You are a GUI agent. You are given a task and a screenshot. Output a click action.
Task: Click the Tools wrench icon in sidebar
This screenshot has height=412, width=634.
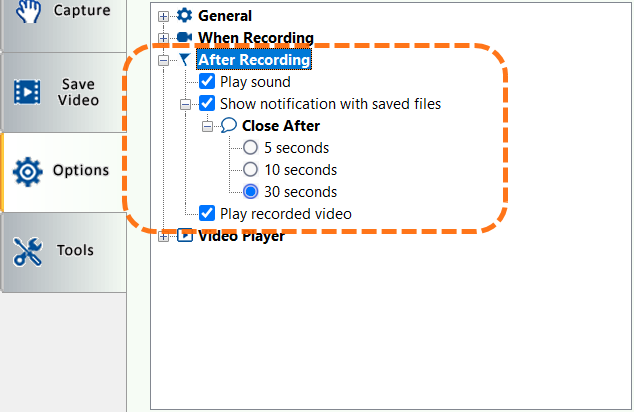(27, 250)
